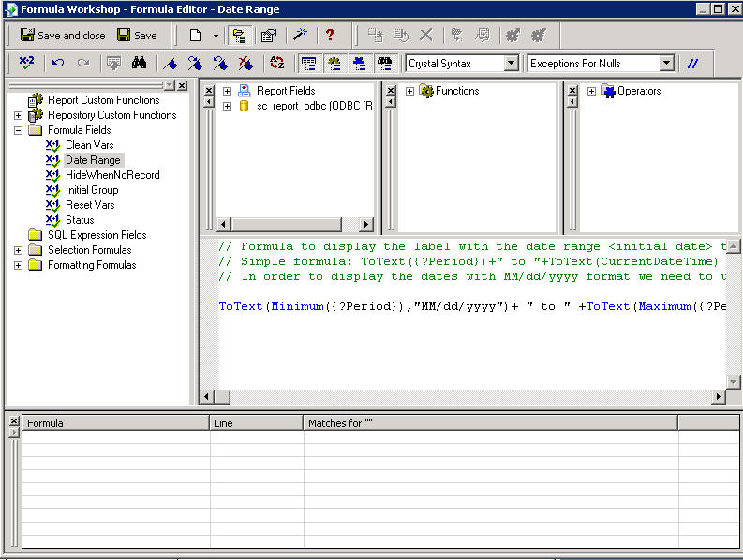Close the Functions pane
Image resolution: width=743 pixels, height=560 pixels.
point(391,90)
